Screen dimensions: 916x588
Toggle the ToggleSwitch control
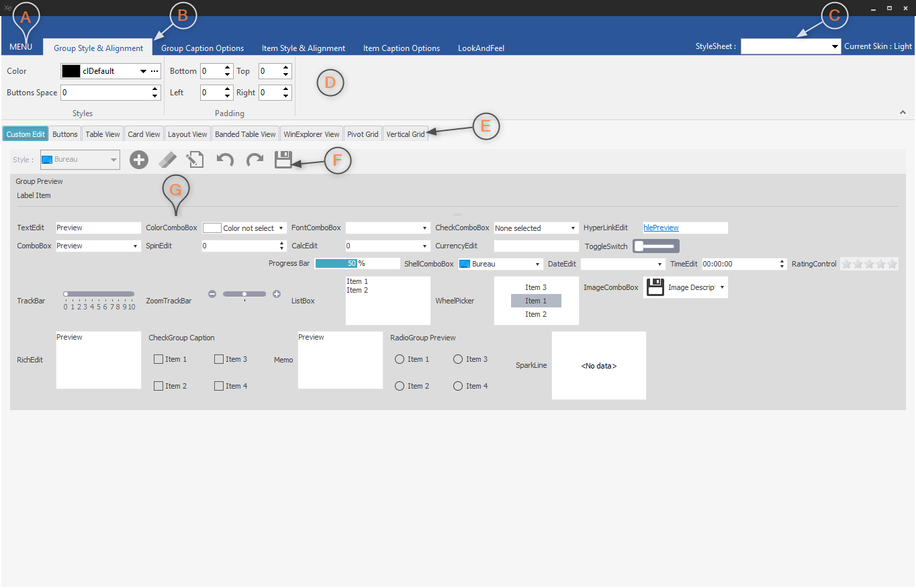tap(656, 246)
